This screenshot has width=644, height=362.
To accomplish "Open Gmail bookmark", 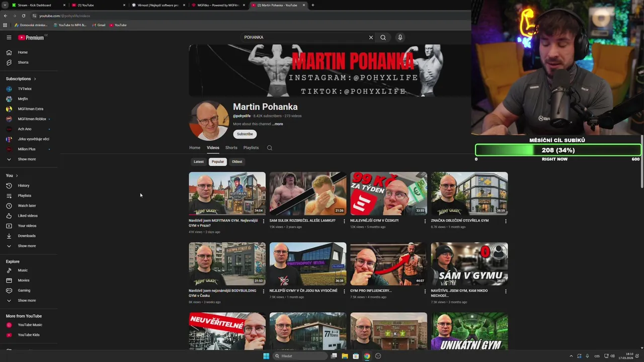I will tap(99, 25).
